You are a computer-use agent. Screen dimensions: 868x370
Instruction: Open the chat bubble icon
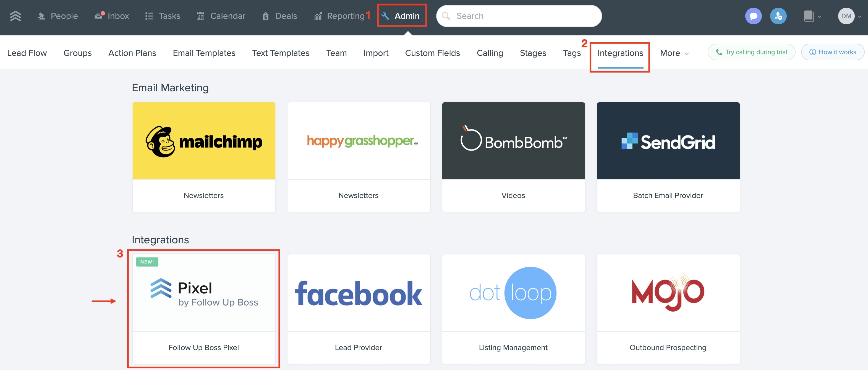tap(754, 16)
